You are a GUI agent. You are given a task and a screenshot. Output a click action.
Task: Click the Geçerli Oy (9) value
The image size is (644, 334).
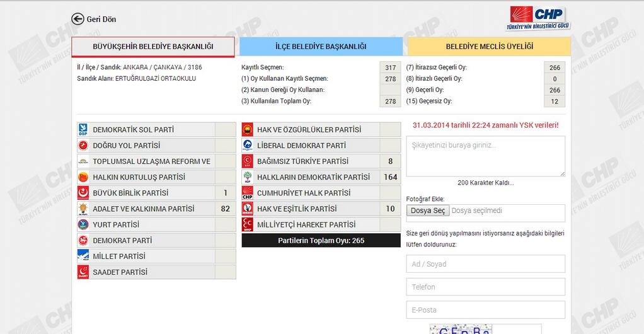tap(555, 90)
